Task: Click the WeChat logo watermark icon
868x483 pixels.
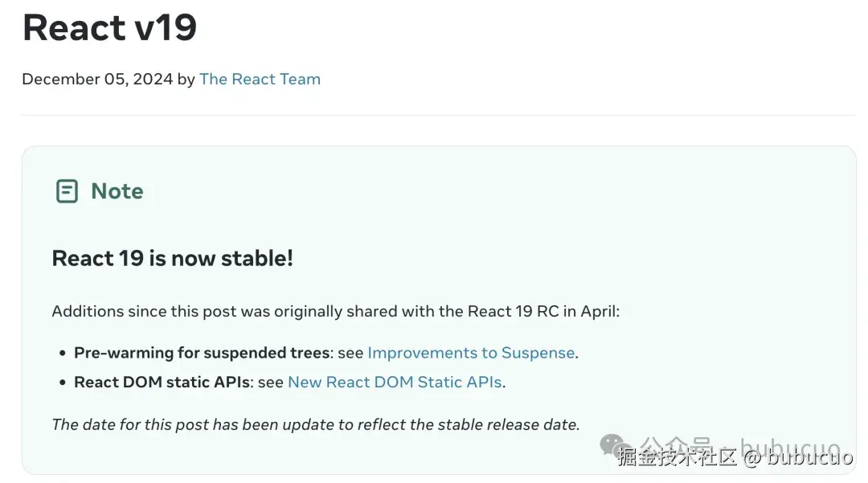Action: [x=615, y=444]
